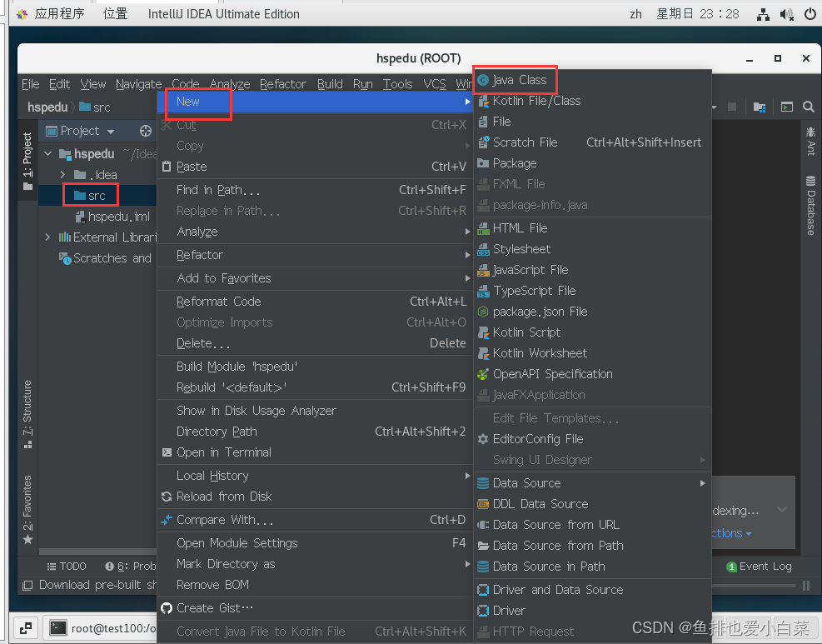Select Find in Path menu entry
Viewport: 822px width, 644px height.
[315, 190]
